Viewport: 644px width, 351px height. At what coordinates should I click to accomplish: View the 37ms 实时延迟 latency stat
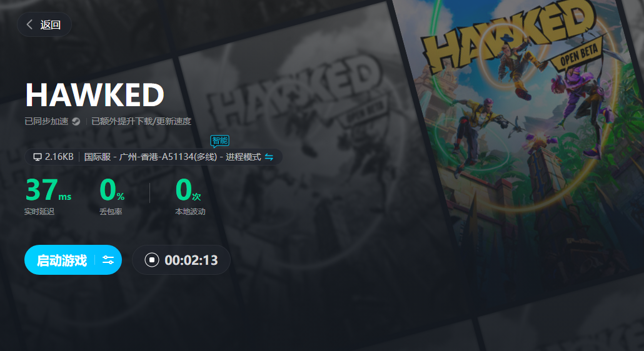[x=48, y=196]
